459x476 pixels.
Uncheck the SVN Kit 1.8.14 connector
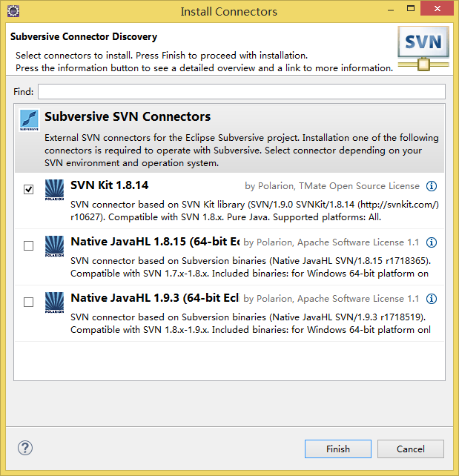point(28,189)
